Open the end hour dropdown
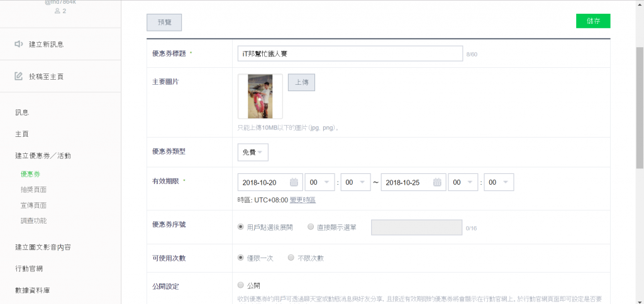644x304 pixels. [463, 182]
